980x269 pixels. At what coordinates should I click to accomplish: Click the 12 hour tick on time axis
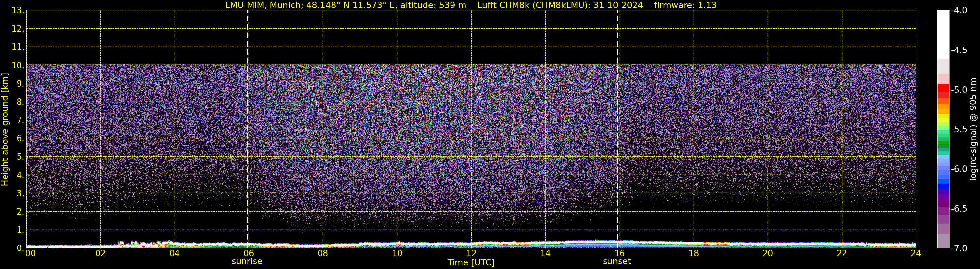pyautogui.click(x=471, y=253)
